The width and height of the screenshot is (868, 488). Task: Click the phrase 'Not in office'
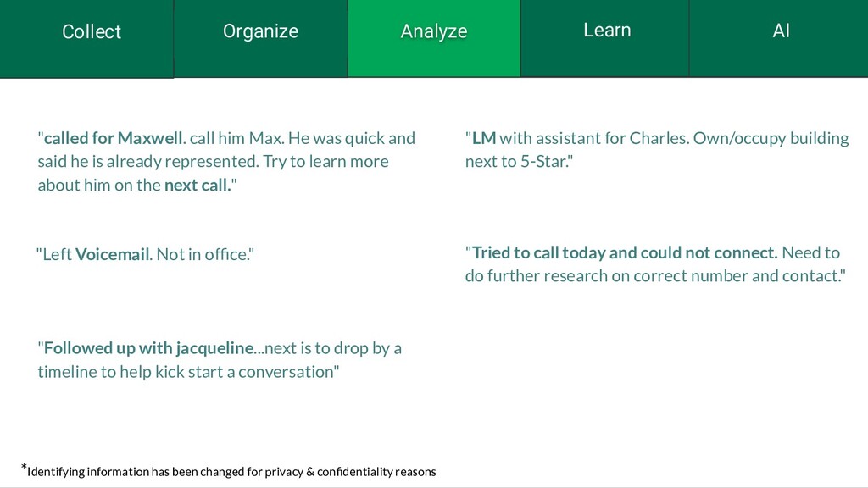coord(203,254)
